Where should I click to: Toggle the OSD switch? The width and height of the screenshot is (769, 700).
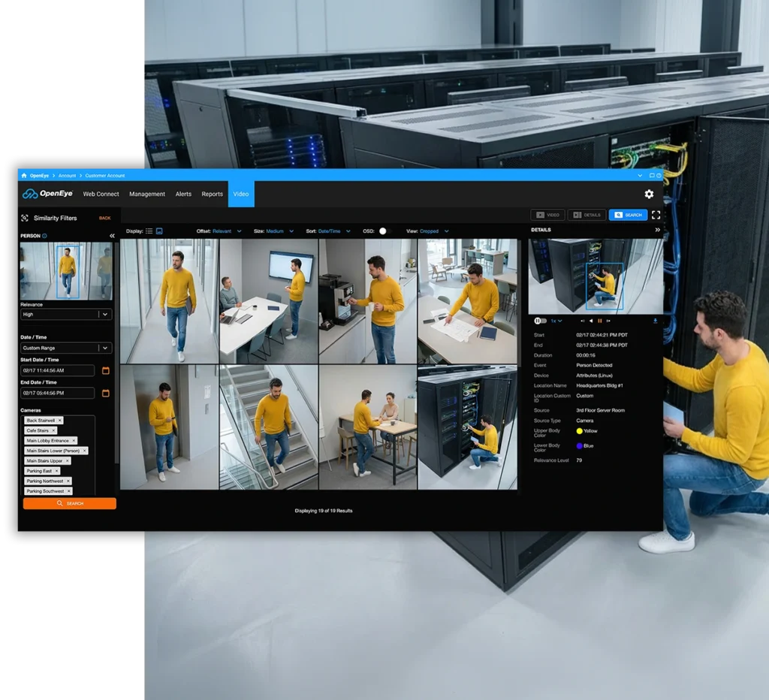384,231
